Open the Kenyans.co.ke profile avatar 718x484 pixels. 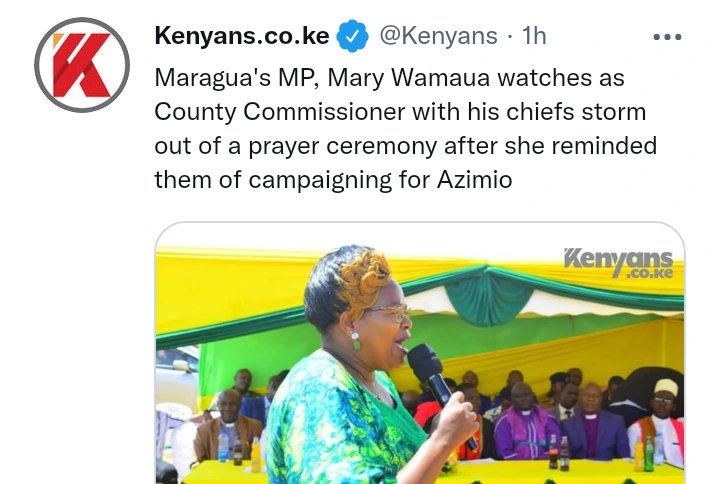[x=82, y=65]
